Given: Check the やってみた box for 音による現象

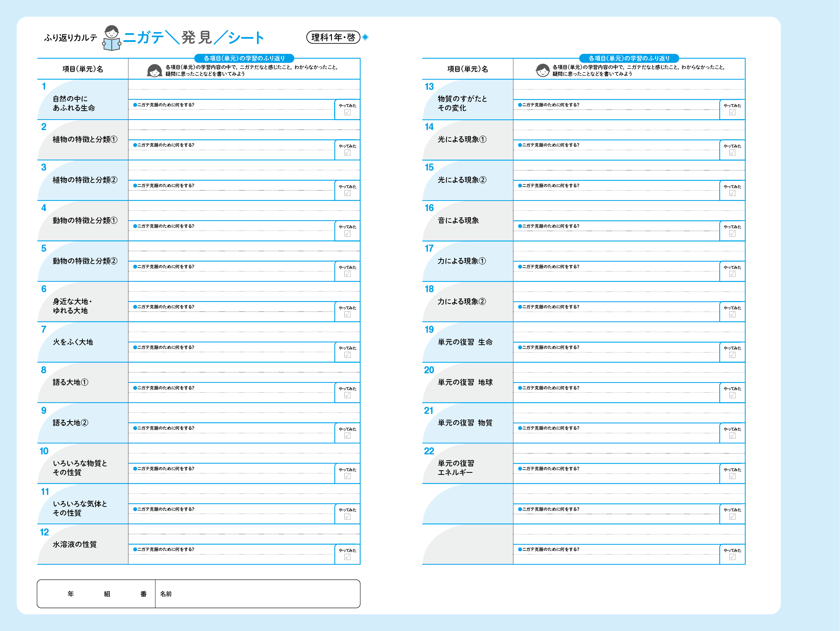Looking at the screenshot, I should coord(732,233).
